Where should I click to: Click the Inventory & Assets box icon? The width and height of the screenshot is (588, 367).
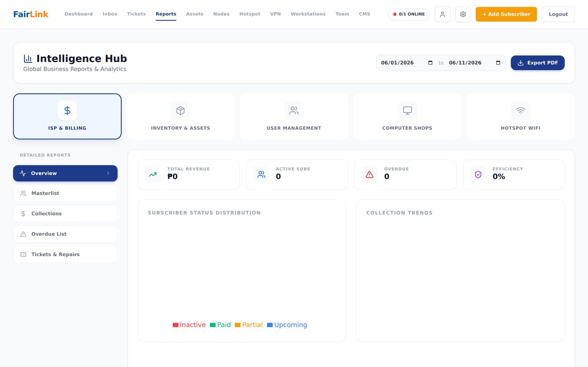[x=180, y=110]
